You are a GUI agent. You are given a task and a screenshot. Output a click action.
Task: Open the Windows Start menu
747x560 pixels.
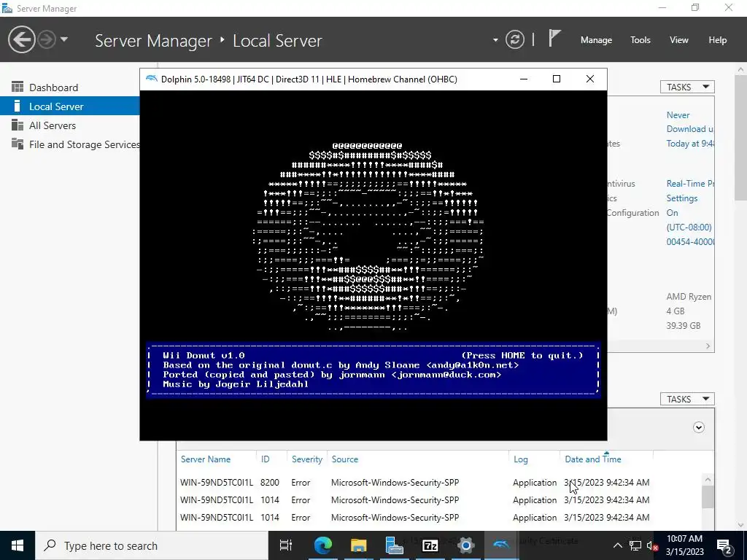(18, 545)
